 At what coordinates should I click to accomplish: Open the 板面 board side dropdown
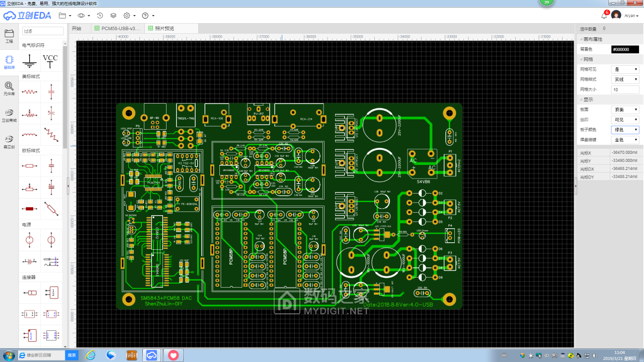click(x=625, y=110)
